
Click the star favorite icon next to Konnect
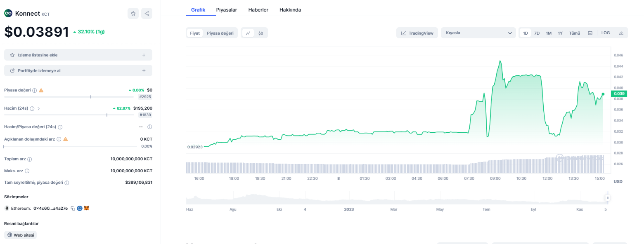click(x=133, y=14)
